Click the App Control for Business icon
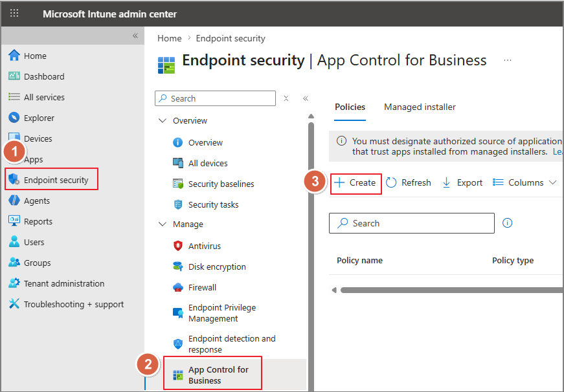 point(177,375)
